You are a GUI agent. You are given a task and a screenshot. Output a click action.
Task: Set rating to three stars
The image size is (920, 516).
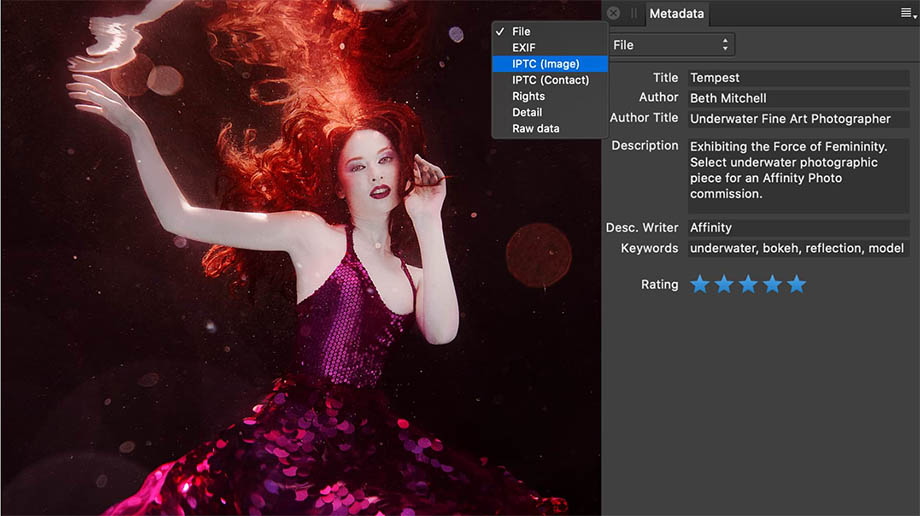[748, 285]
